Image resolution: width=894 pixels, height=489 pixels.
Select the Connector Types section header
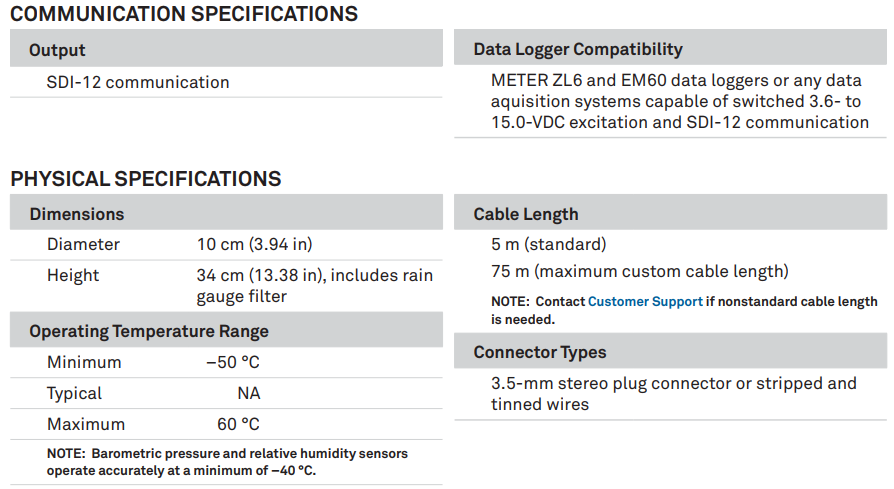pos(670,351)
